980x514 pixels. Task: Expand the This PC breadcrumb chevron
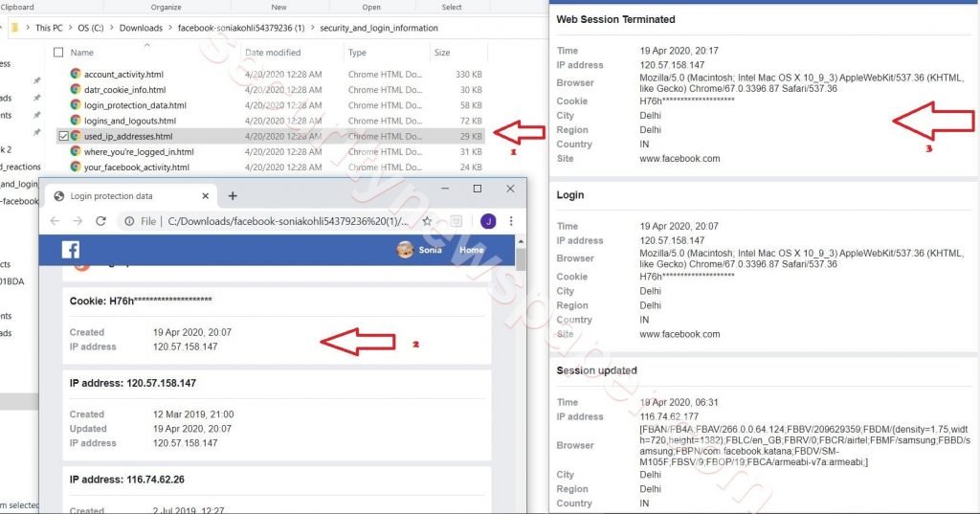tap(69, 28)
